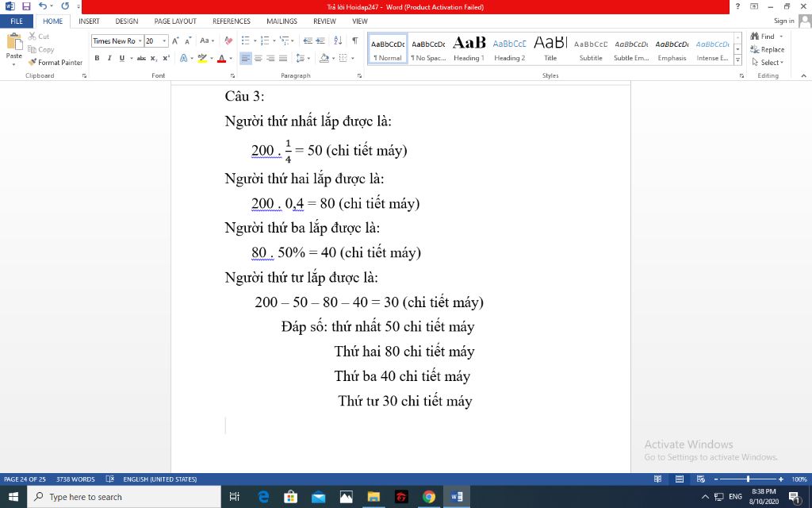Open proofing errors icon in status bar
This screenshot has width=812, height=508.
pos(109,479)
